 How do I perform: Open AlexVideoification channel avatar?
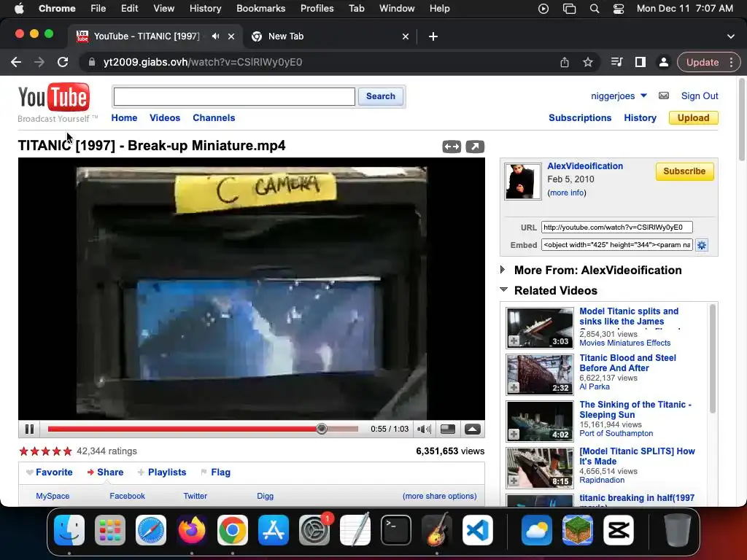tap(522, 182)
